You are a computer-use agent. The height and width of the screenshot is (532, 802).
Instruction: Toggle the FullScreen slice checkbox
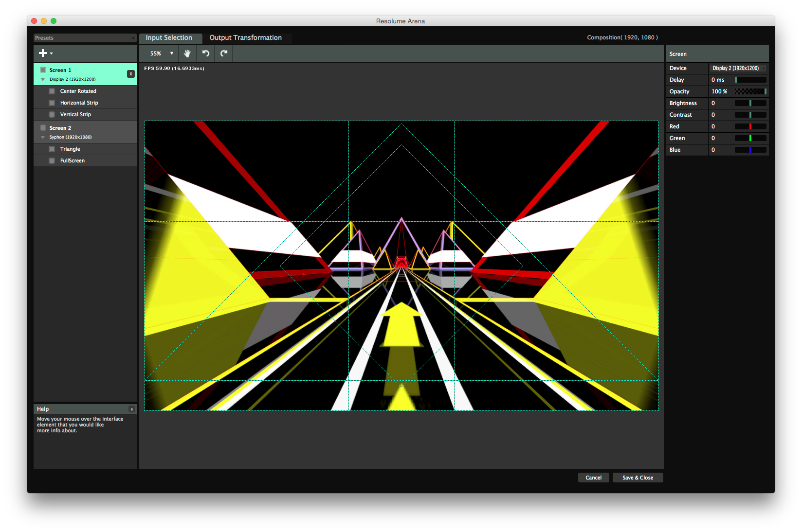click(x=52, y=160)
